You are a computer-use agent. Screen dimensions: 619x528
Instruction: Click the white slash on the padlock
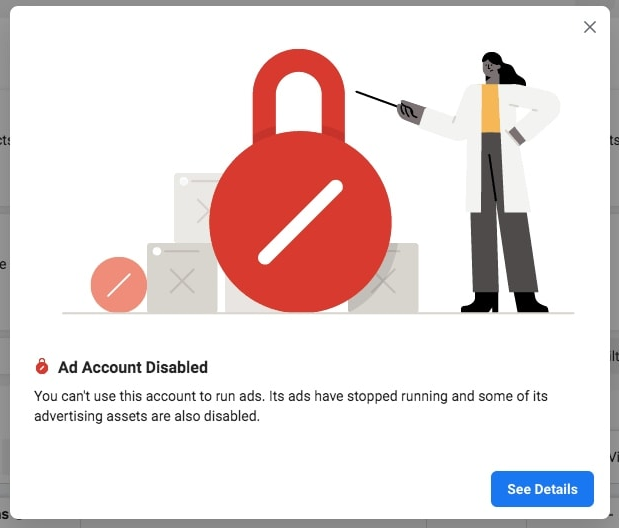coord(300,222)
